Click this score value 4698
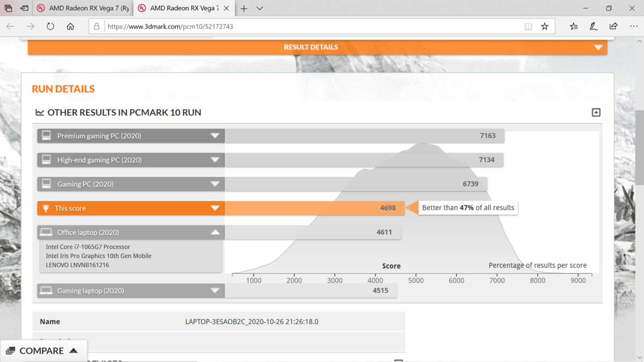This screenshot has width=644, height=362. (x=387, y=208)
